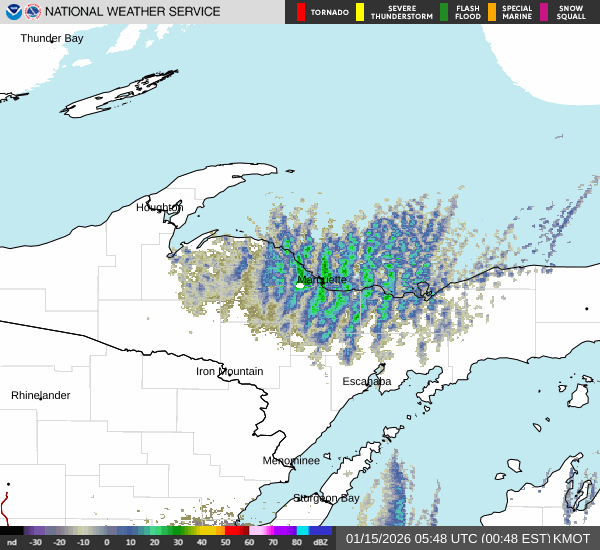Click the green Flash Flood legend swatch
This screenshot has width=600, height=550.
coord(444,12)
